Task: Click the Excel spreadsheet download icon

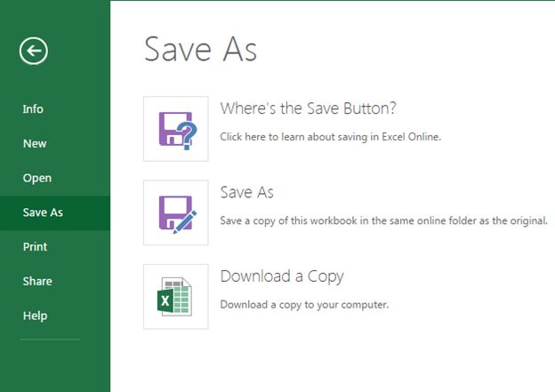Action: [x=176, y=297]
